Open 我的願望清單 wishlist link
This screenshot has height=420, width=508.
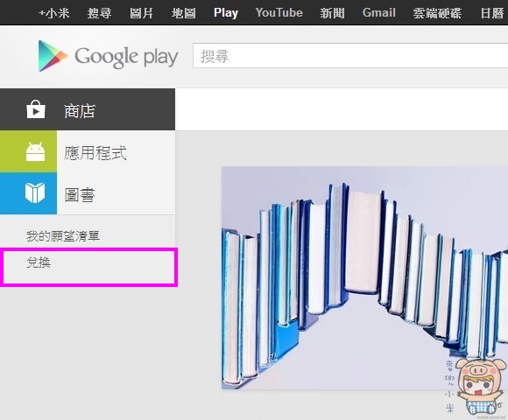point(63,236)
